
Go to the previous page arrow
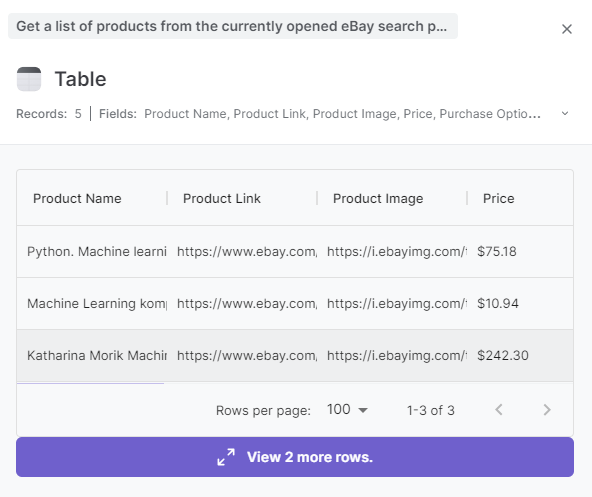pos(499,410)
